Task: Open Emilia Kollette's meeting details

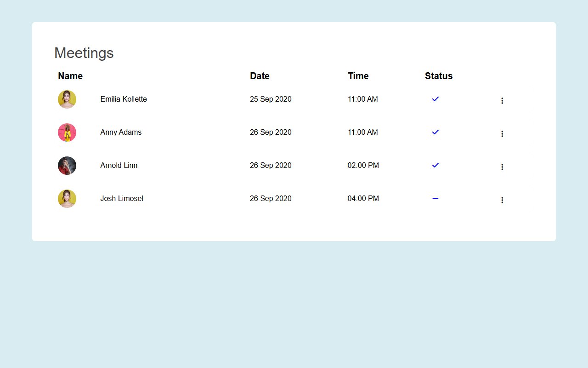Action: [x=124, y=99]
